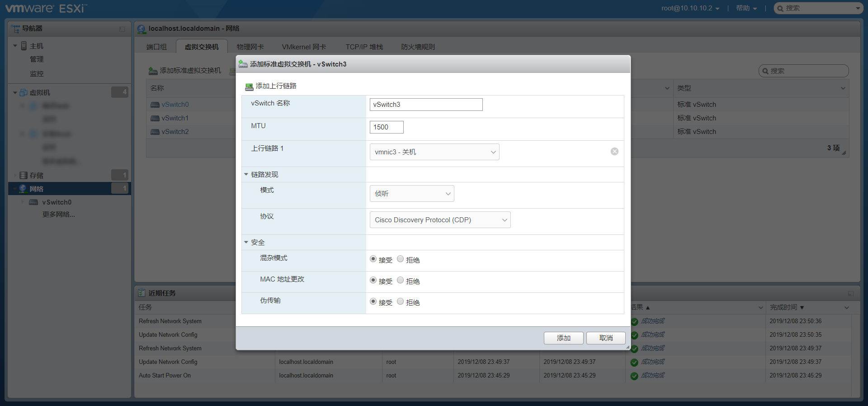Click vSwitch0 icon in navigator tree

pos(33,202)
